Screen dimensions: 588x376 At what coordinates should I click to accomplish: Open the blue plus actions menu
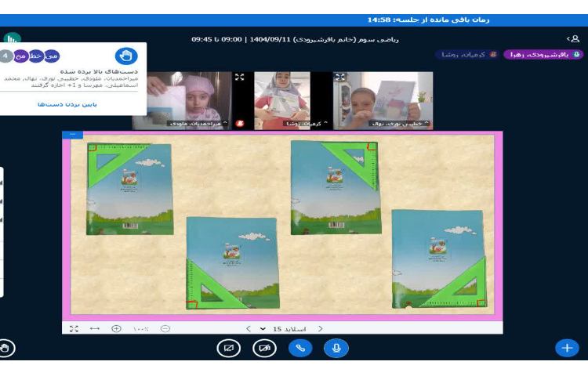pyautogui.click(x=566, y=348)
